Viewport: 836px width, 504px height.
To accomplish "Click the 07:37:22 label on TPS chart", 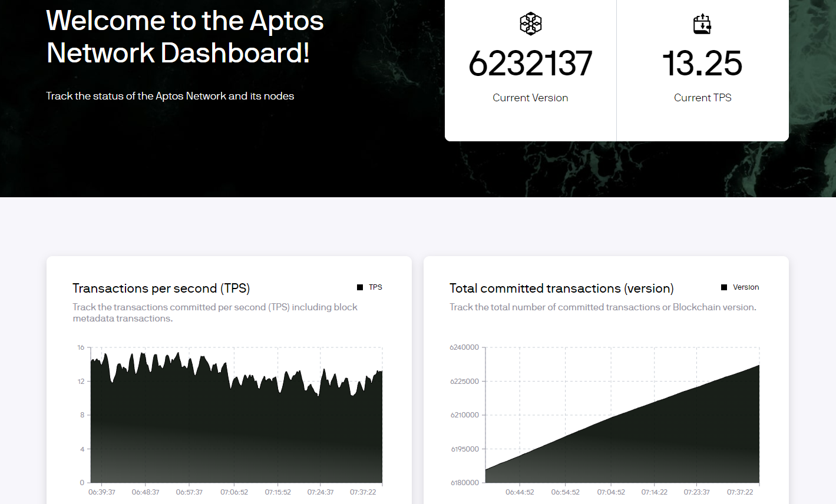I will pos(363,492).
